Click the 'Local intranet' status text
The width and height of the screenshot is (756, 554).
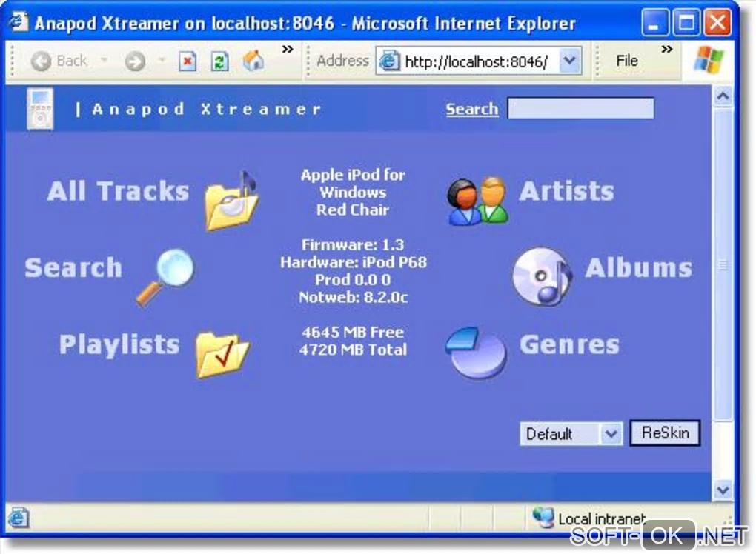click(602, 519)
